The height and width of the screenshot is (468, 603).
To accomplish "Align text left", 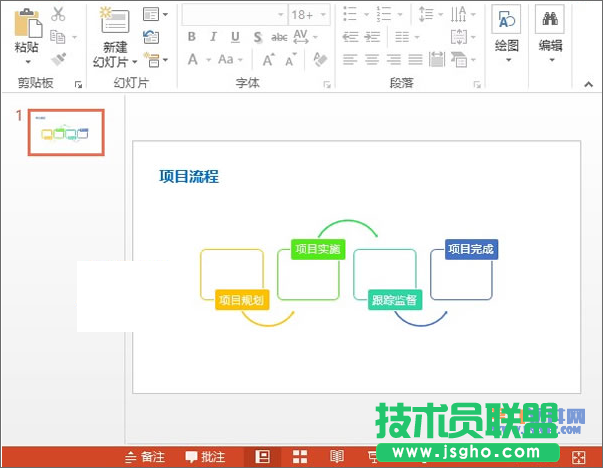I will pyautogui.click(x=350, y=60).
